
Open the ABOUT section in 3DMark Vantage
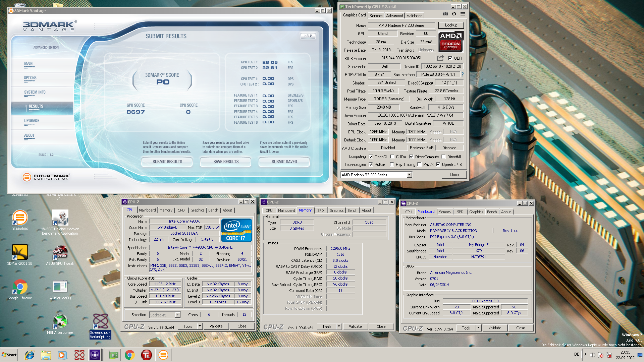[29, 135]
